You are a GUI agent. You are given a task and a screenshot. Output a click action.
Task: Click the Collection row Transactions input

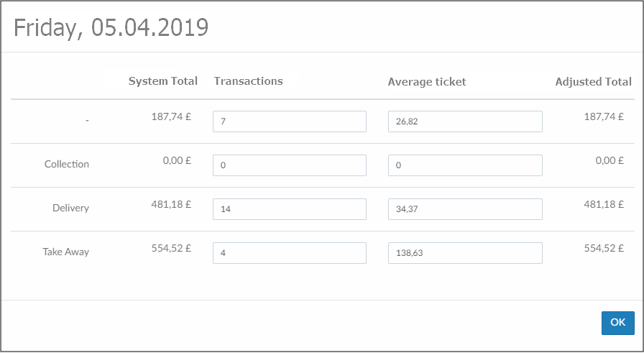pyautogui.click(x=289, y=165)
